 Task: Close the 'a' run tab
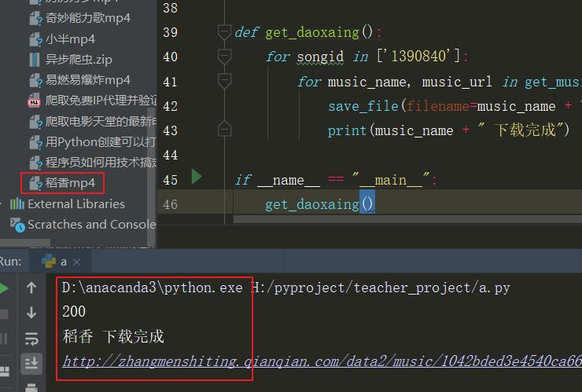[76, 262]
